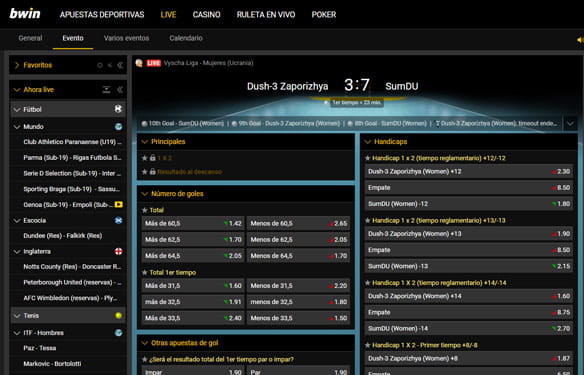Bet on Menos de 33,5 at 1.50
This screenshot has height=375, width=584.
pos(298,318)
